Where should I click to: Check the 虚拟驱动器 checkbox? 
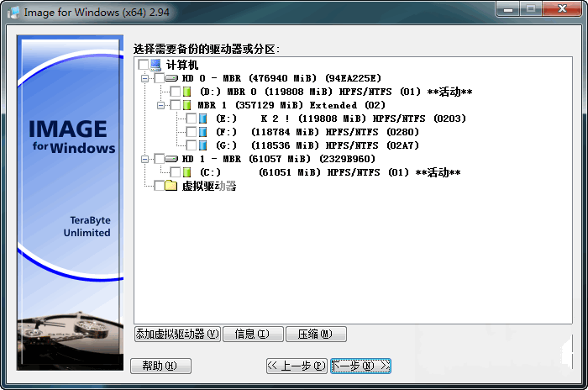[160, 186]
